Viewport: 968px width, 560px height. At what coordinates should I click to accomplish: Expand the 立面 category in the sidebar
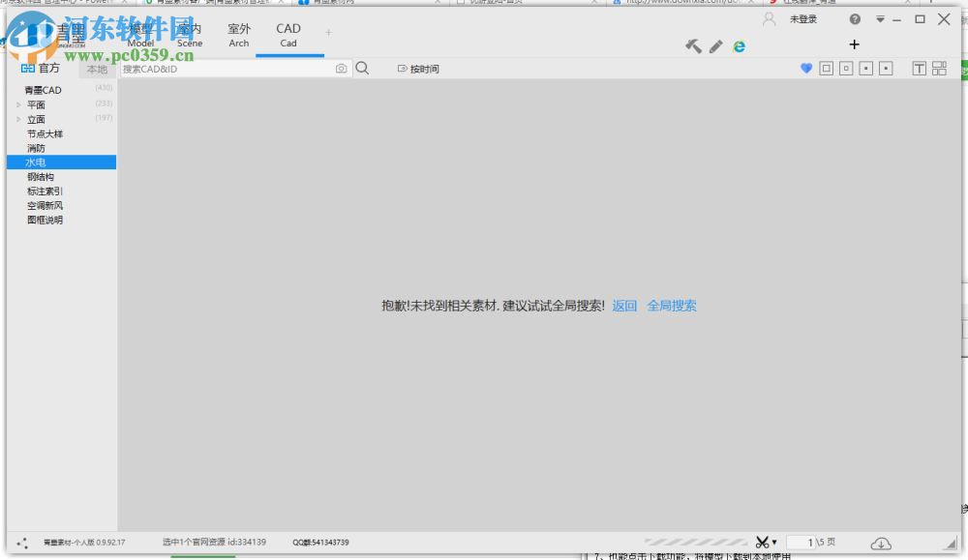[17, 118]
